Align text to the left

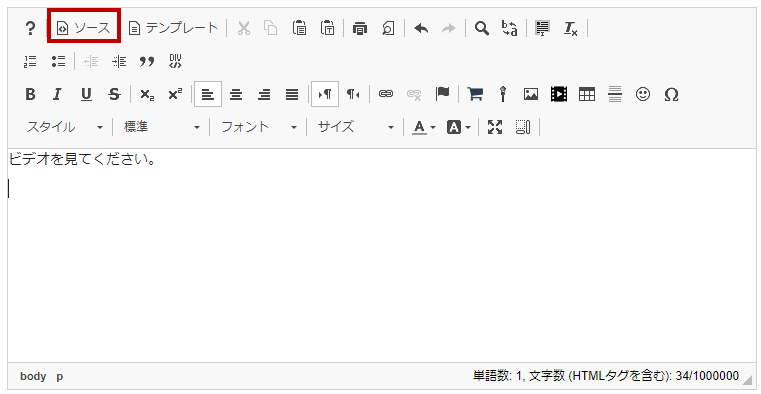coord(208,94)
